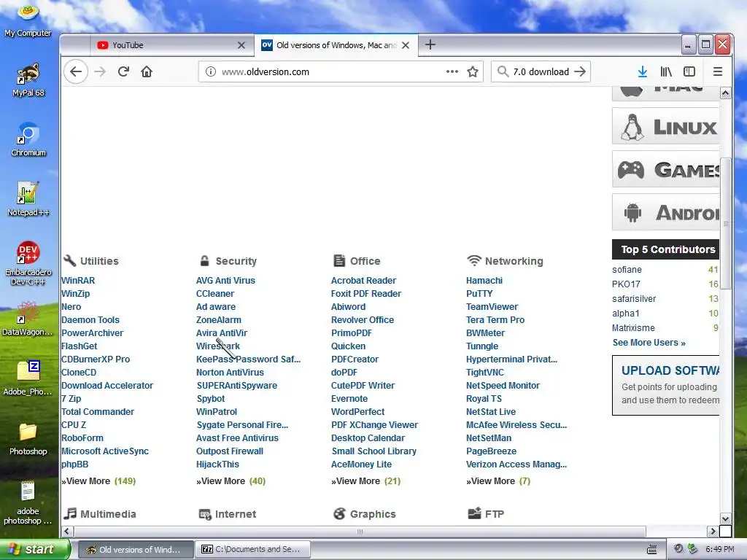
Task: Select the Games platform banner
Action: (x=665, y=169)
